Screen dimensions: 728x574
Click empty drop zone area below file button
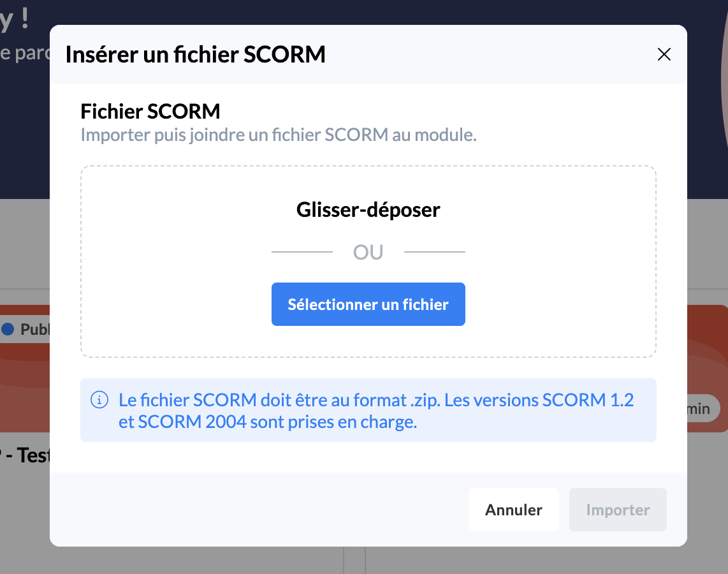(368, 341)
